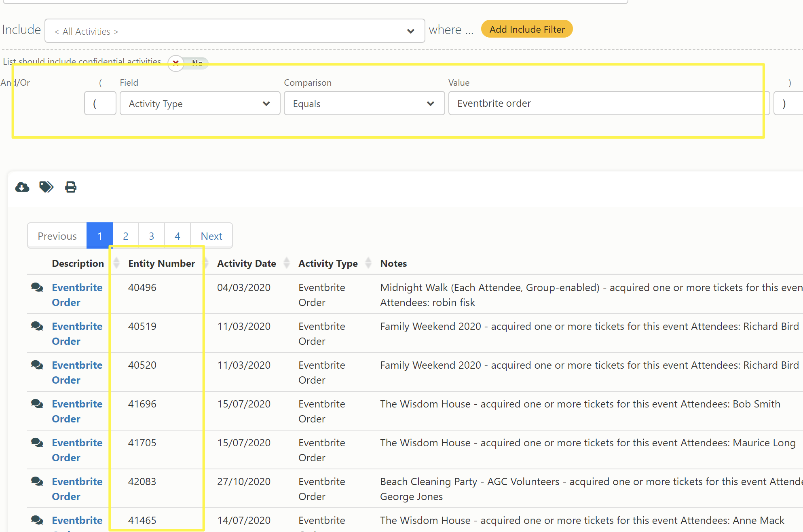
Task: Click activity date 27/10/2020 cell
Action: coord(244,481)
